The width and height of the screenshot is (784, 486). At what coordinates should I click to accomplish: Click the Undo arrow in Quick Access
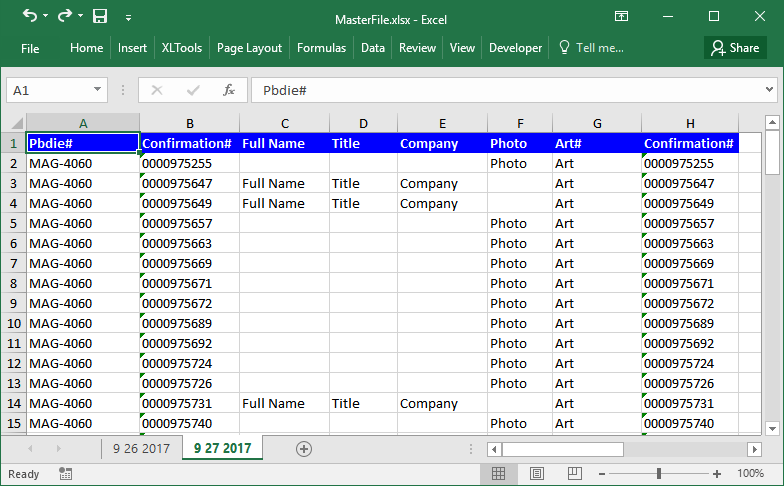tap(29, 17)
